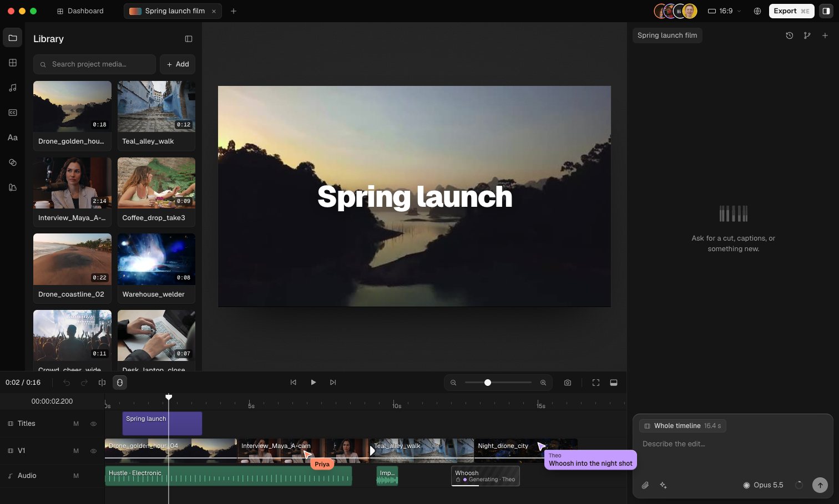The image size is (839, 504).
Task: Mute the V1 track
Action: point(76,451)
